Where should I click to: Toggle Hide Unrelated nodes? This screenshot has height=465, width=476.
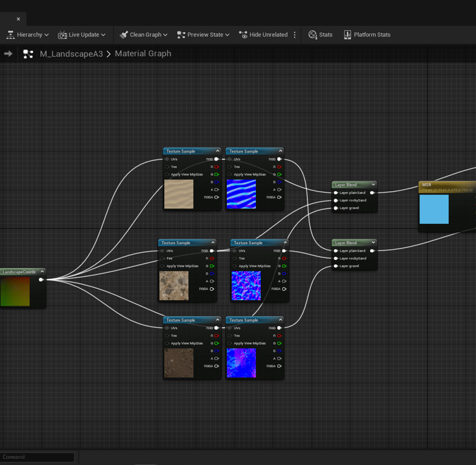click(x=263, y=35)
